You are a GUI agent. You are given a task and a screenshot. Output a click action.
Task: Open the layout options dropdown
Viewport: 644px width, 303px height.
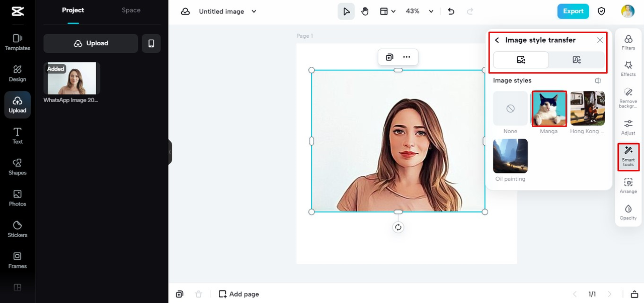point(387,11)
